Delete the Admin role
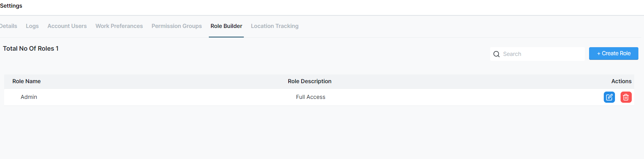Screen dimensions: 644x159 tap(626, 97)
